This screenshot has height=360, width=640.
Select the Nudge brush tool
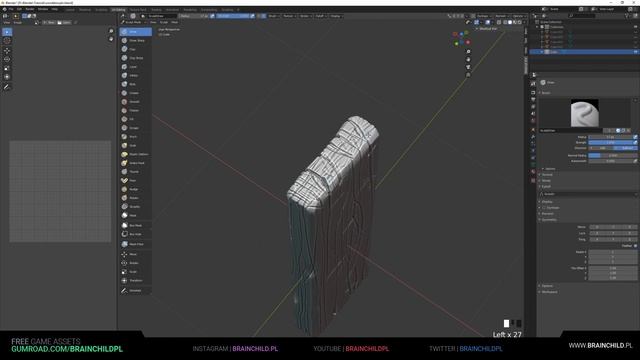(136, 189)
